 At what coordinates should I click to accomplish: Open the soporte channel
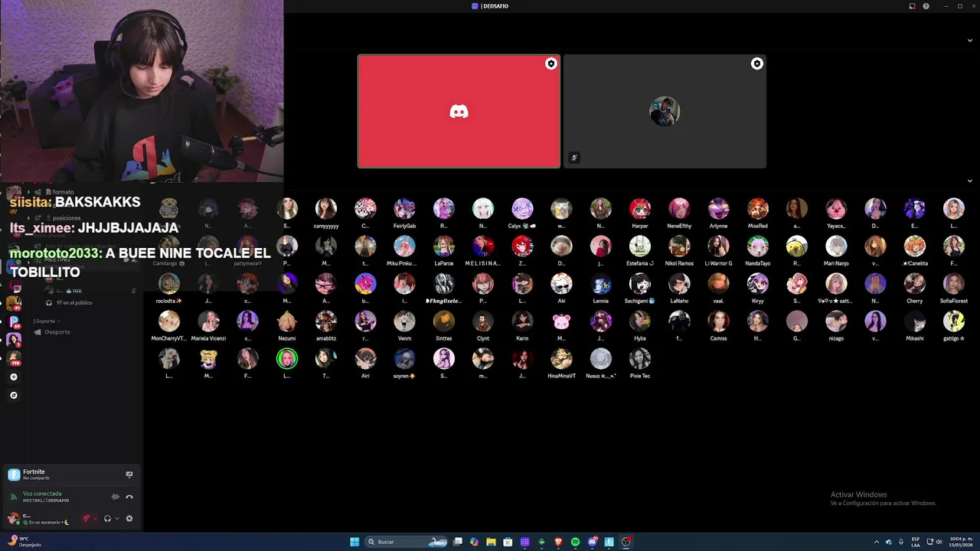(57, 332)
